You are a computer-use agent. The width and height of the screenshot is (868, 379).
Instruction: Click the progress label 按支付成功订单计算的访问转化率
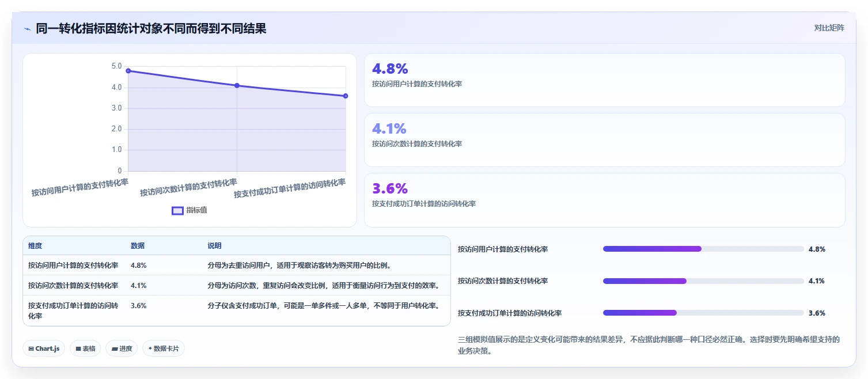[x=510, y=313]
